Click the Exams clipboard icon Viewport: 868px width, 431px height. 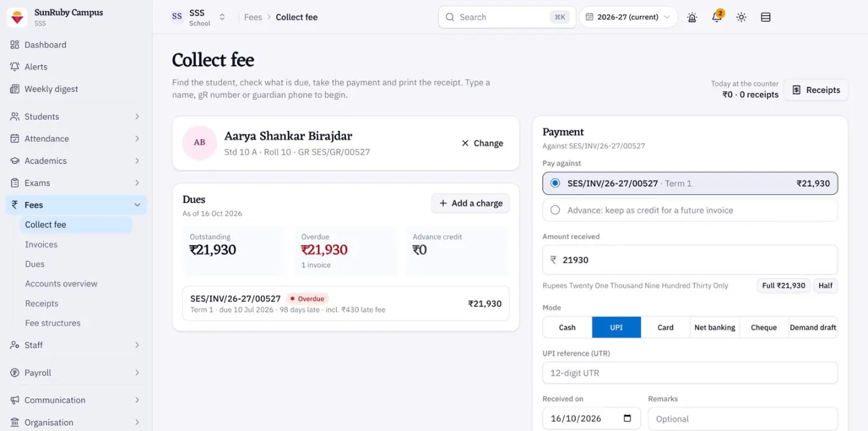(x=15, y=183)
